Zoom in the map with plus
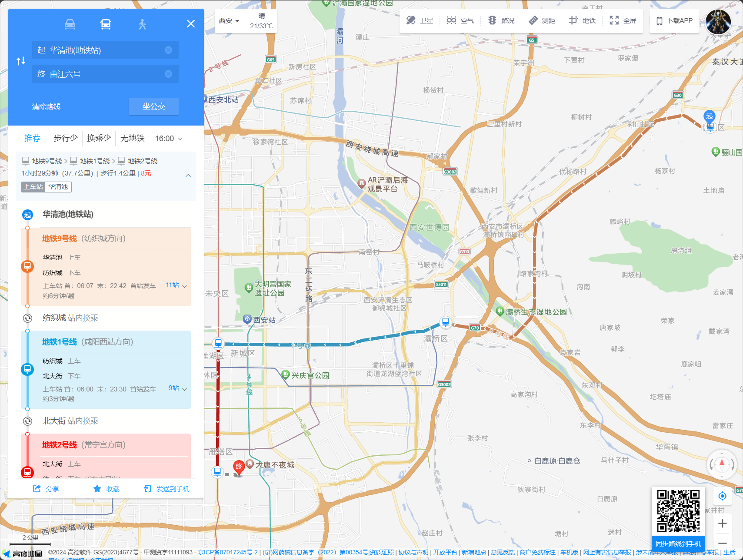This screenshot has height=560, width=743. [722, 524]
